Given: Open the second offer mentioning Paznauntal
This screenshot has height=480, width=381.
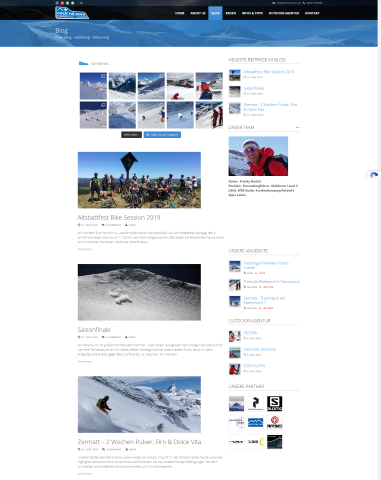Looking at the screenshot, I should [x=271, y=282].
